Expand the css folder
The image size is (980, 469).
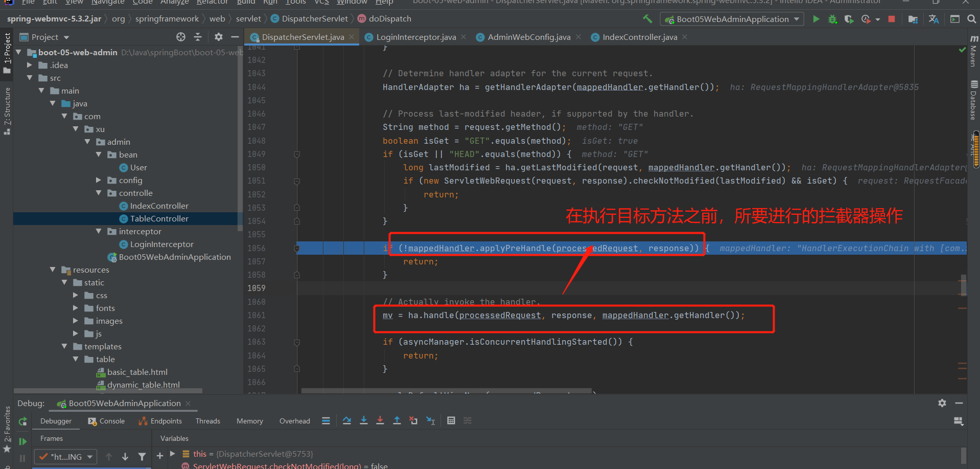point(76,295)
